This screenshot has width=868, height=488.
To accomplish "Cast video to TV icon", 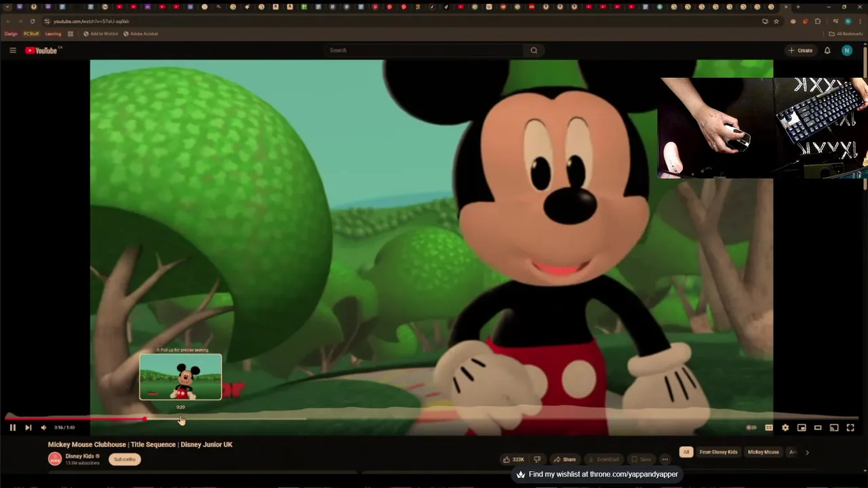I will point(834,428).
